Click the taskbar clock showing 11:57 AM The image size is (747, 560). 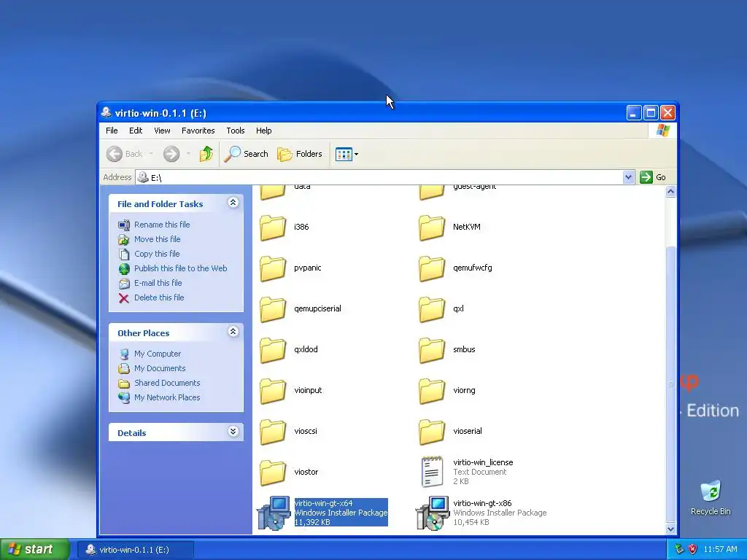coord(720,550)
